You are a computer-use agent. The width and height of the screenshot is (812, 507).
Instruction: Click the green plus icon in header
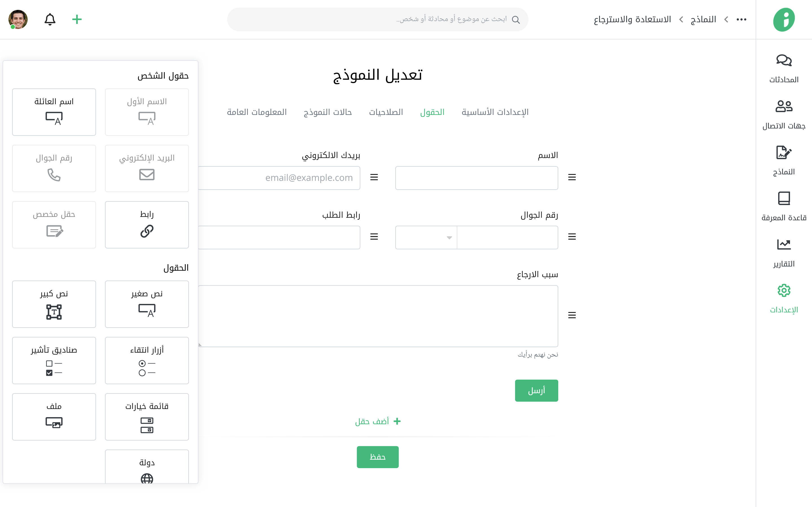(x=77, y=19)
